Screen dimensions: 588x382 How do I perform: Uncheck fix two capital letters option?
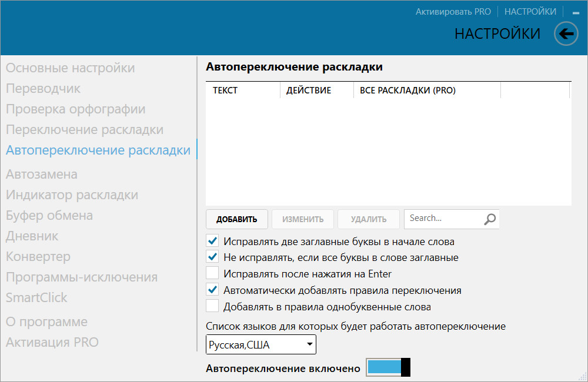(213, 241)
